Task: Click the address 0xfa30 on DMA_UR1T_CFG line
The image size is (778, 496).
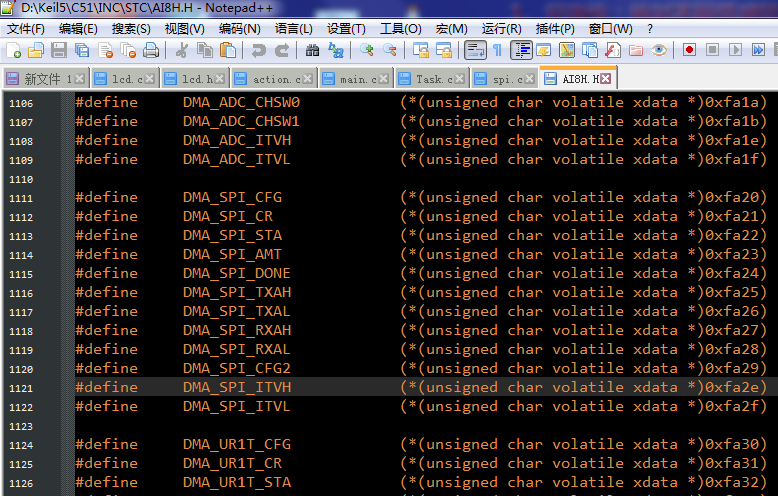Action: click(732, 444)
